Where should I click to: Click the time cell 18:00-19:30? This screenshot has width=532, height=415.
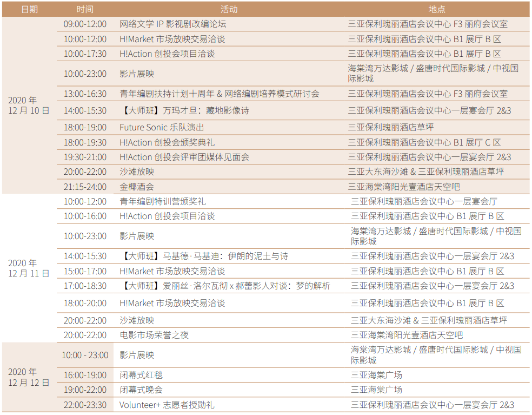[x=85, y=142]
